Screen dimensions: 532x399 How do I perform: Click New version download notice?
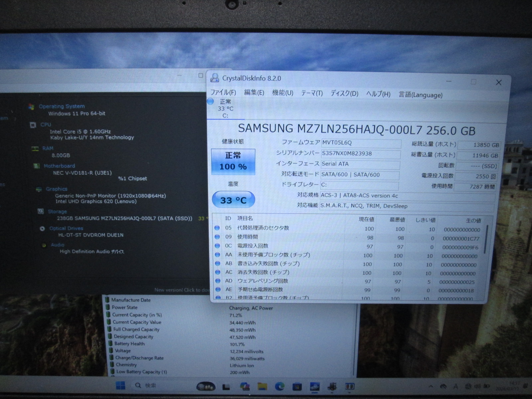coord(182,290)
